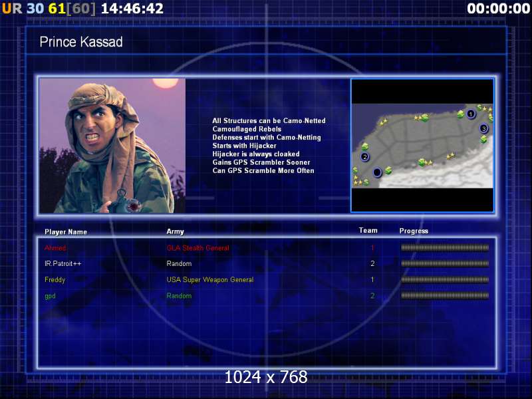Click start position marker 2 on minimap
Screen dimensions: 532x399
364,157
